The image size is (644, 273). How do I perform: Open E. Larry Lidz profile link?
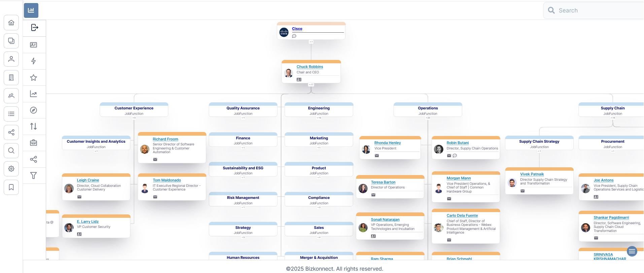coord(88,222)
